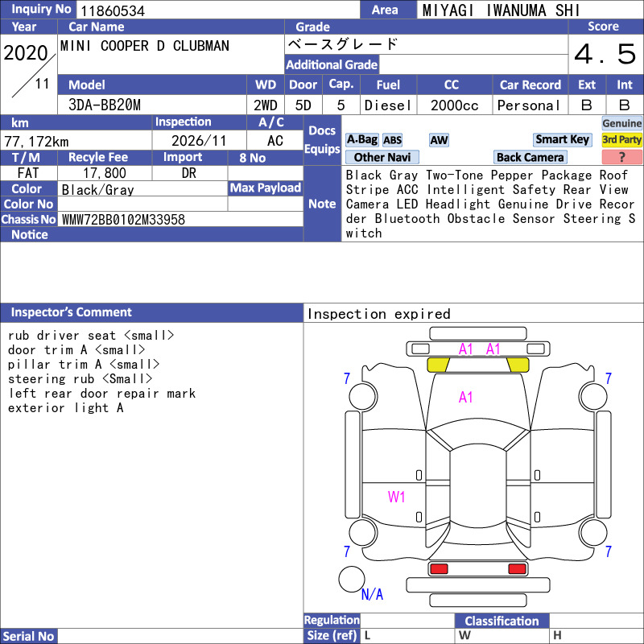Click the red question mark tag
Viewport: 644px width, 644px height.
(621, 157)
